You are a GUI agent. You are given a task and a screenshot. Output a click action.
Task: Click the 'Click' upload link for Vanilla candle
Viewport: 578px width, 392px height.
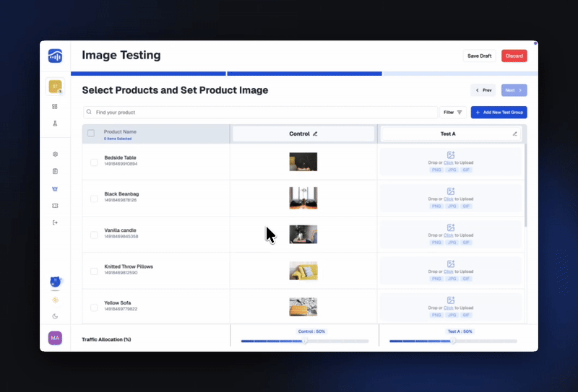[448, 235]
